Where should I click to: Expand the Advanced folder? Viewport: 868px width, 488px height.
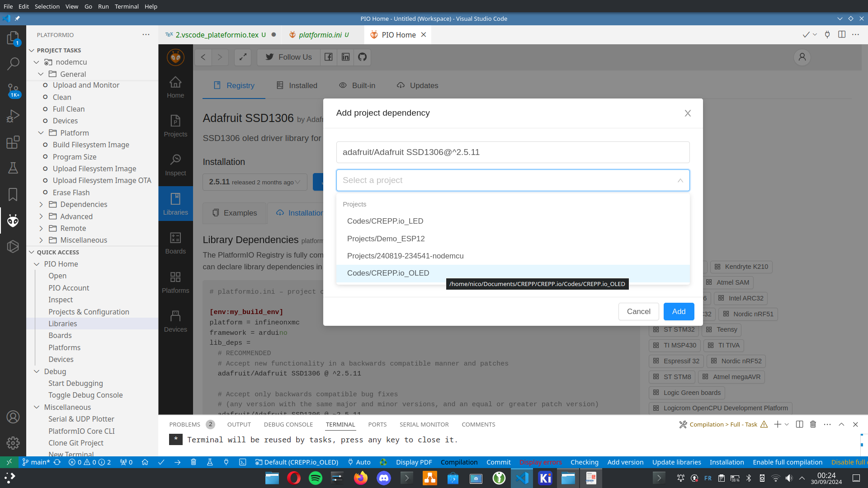tap(41, 216)
